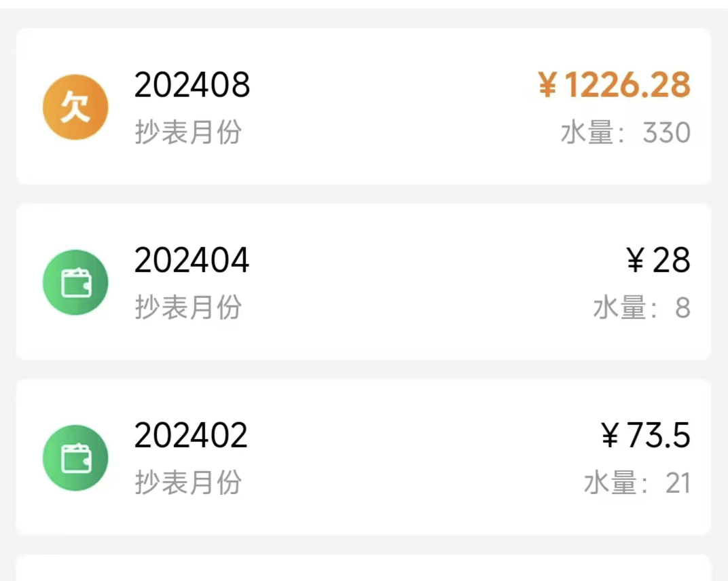Tap the unpaid amount ¥1226.28
The image size is (728, 581).
tap(615, 86)
